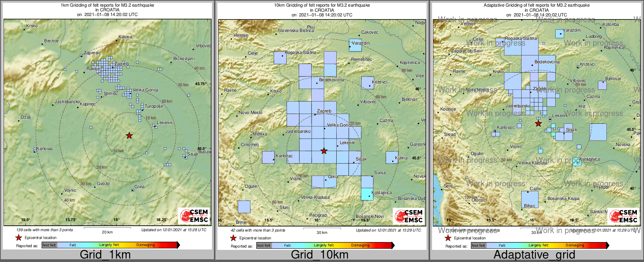Screen dimensions: 644x262
Task: Select the 'Adaptative_grid' caption below the third map
Action: coord(534,255)
